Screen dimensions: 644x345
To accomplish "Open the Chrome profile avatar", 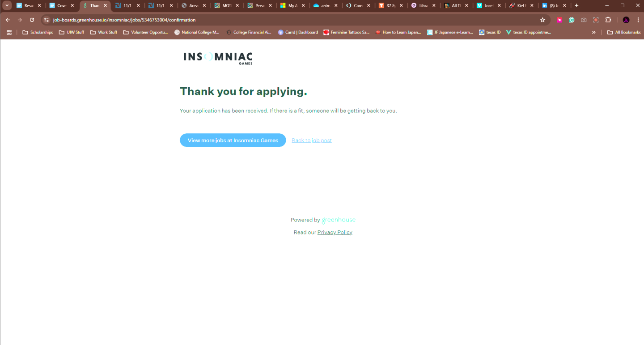I will click(x=626, y=20).
